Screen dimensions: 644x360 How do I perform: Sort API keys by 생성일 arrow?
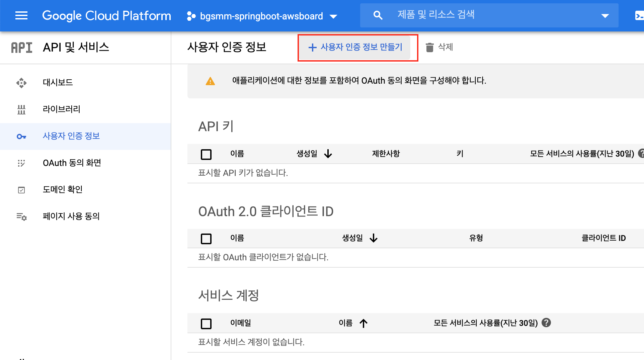[x=328, y=154]
